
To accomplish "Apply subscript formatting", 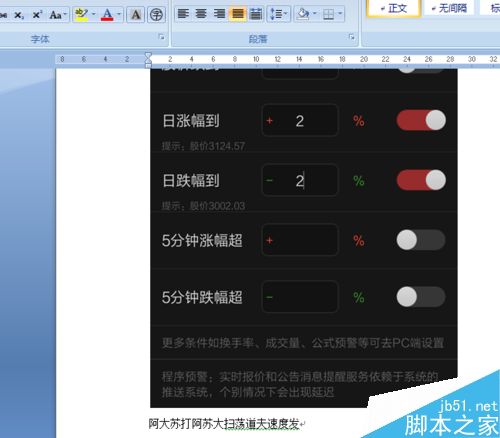I will tap(19, 15).
